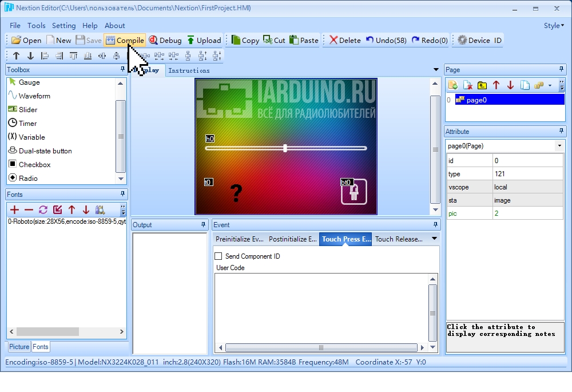Image resolution: width=572 pixels, height=392 pixels.
Task: Align selected components to left edge
Action: coord(45,56)
